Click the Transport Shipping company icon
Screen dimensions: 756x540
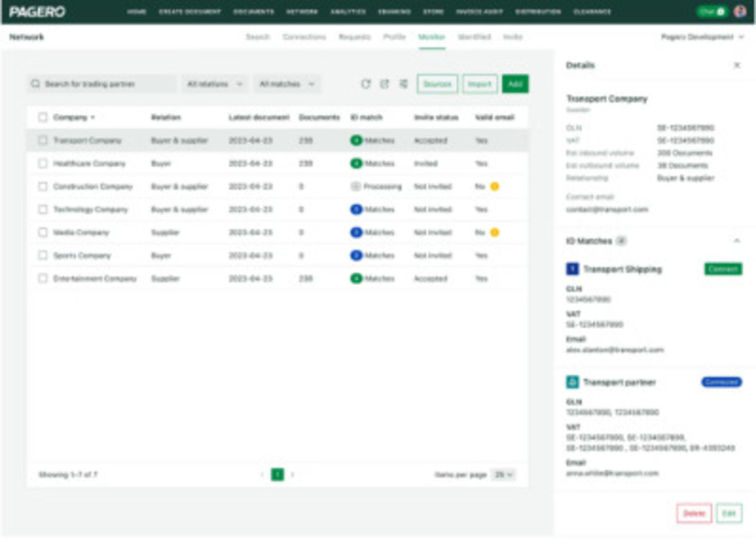(572, 269)
